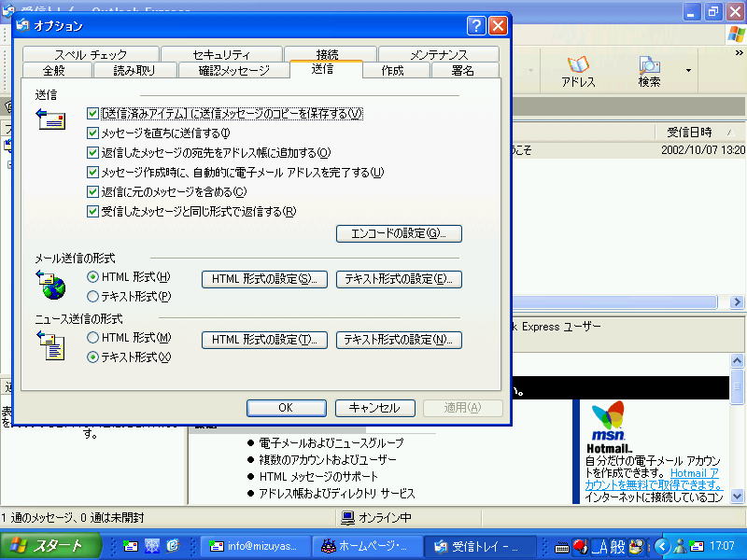
Task: Switch to the 署名 tab
Action: pyautogui.click(x=462, y=71)
